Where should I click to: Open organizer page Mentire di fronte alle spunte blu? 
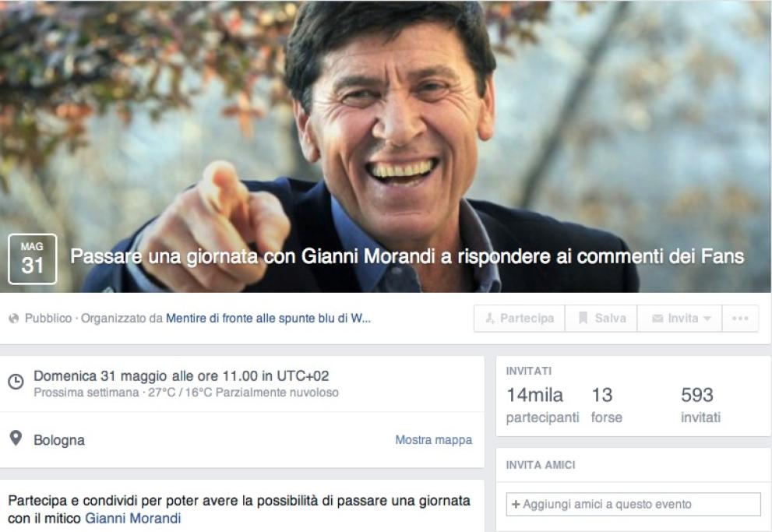tap(268, 319)
